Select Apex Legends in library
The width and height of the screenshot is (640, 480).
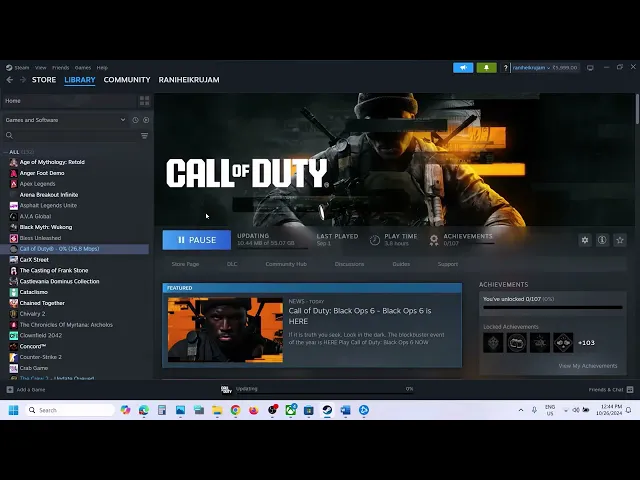tap(37, 184)
